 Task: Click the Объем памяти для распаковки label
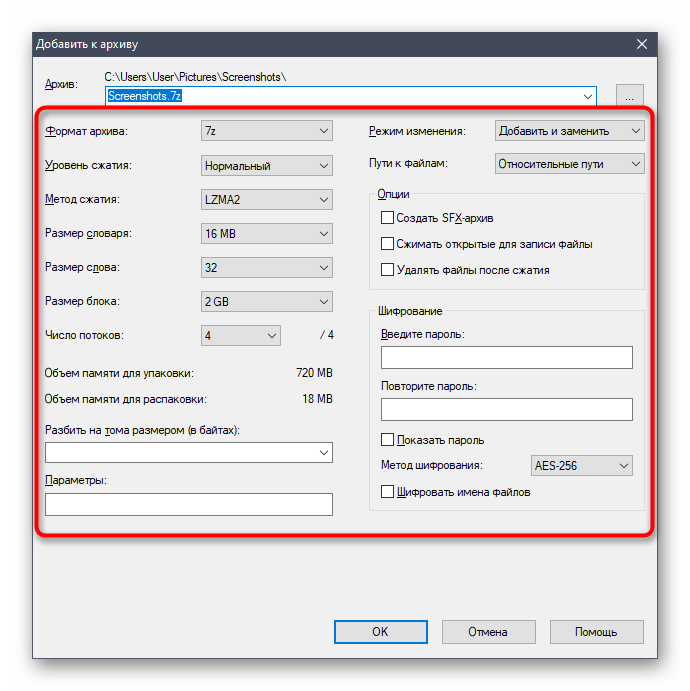click(x=126, y=399)
